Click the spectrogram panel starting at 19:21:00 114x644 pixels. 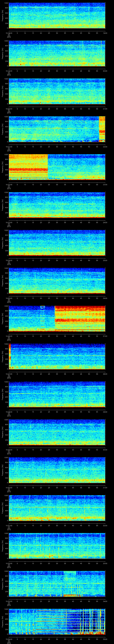click(57, 129)
